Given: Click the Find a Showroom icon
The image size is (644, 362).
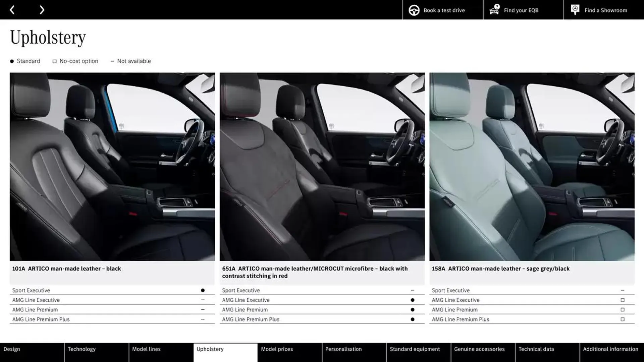Looking at the screenshot, I should click(575, 10).
